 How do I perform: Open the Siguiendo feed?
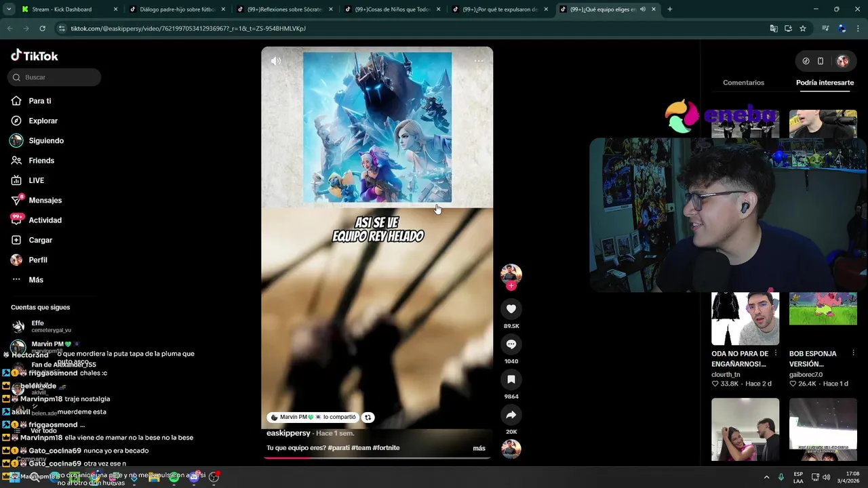click(x=45, y=140)
